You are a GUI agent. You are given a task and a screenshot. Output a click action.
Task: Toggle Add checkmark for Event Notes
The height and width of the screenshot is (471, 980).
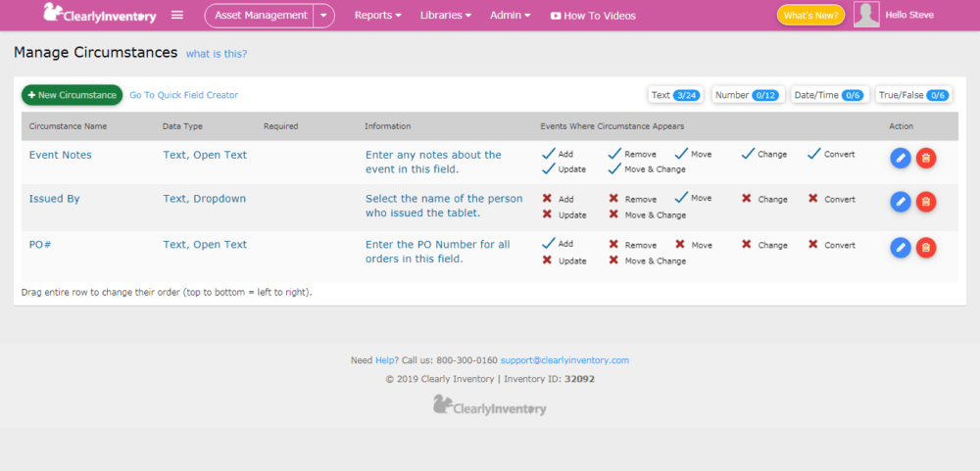(x=549, y=154)
